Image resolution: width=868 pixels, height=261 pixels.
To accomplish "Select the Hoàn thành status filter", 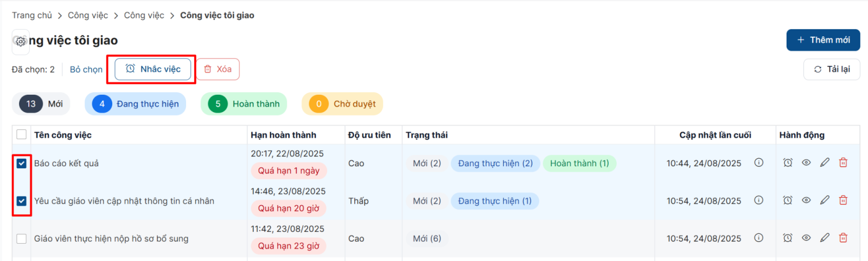I will click(x=244, y=104).
